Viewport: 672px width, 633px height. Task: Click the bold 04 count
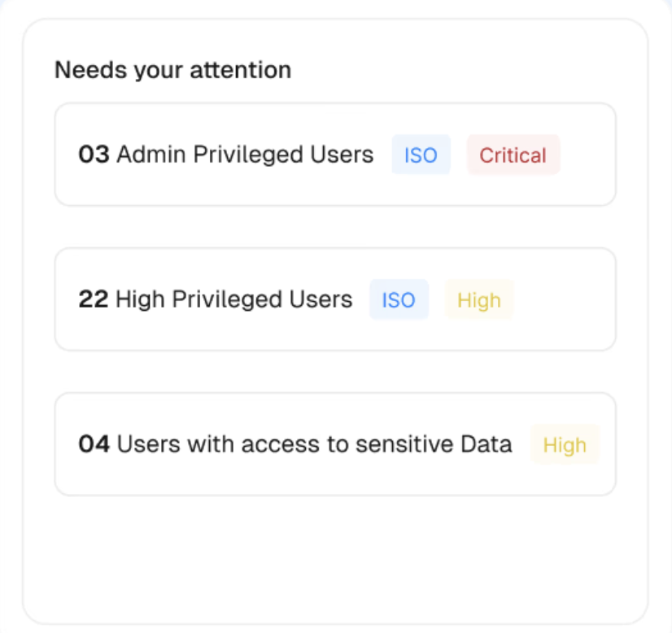(94, 444)
